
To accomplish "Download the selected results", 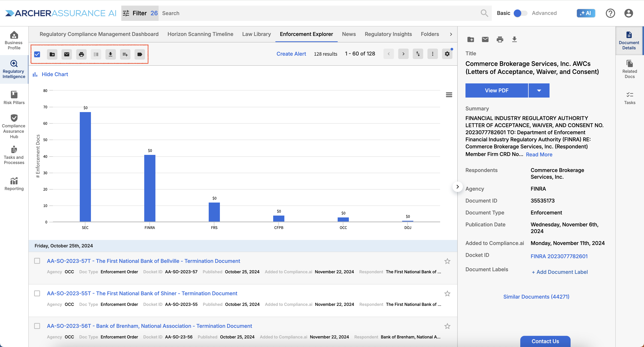I will click(x=111, y=54).
